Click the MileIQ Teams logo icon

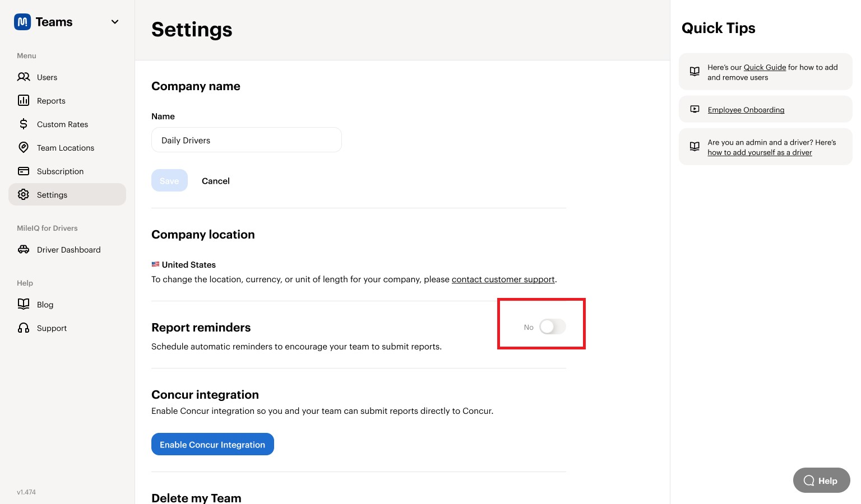[22, 22]
